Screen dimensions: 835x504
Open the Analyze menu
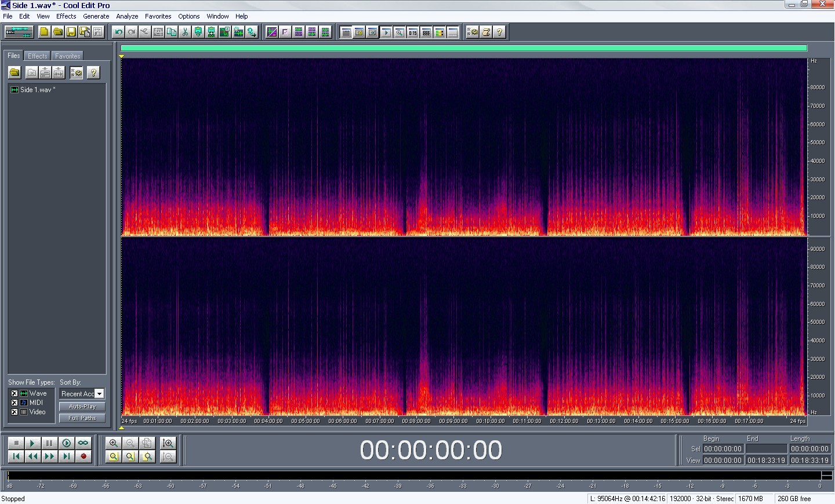127,16
